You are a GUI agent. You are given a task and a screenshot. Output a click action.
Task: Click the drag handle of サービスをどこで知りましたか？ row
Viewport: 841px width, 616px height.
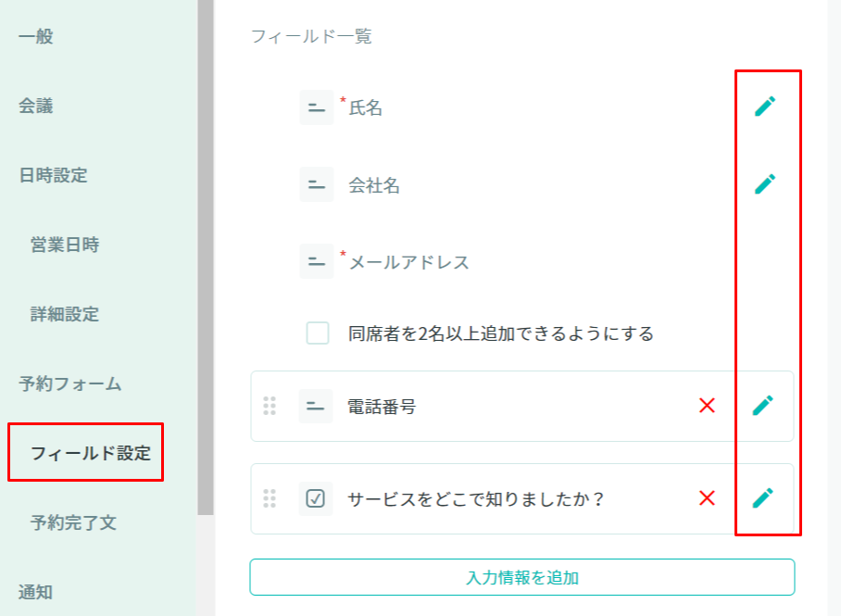click(x=270, y=498)
